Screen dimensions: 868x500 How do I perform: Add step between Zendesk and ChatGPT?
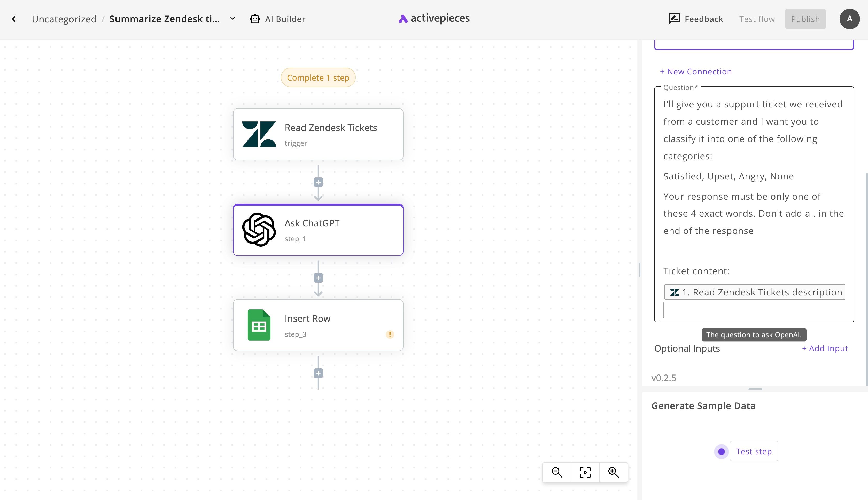click(x=319, y=182)
